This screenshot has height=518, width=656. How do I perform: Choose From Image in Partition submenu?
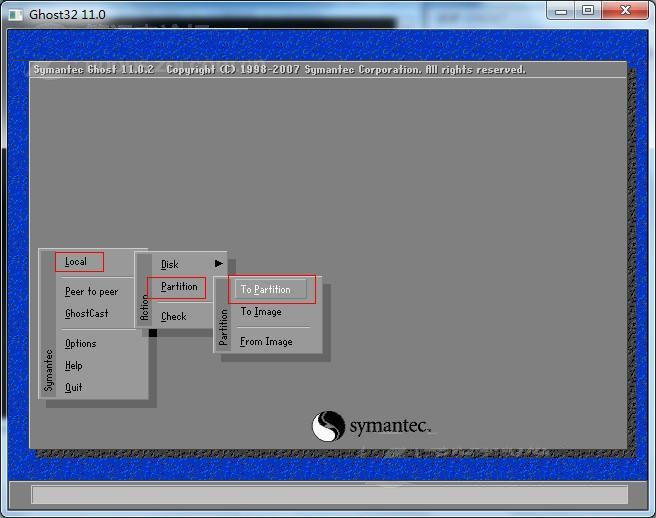point(266,342)
